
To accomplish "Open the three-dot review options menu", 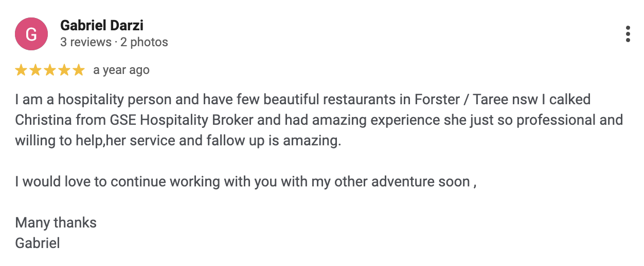I will point(628,34).
